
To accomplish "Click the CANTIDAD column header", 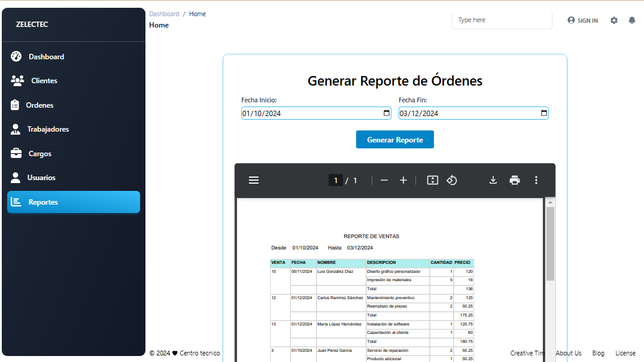I will point(441,262).
